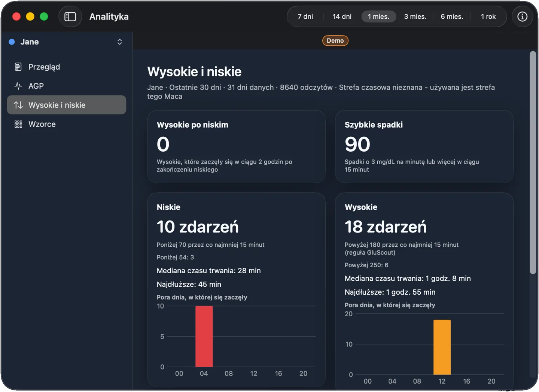
Task: Click Najdłuższe: 45 min text
Action: point(189,284)
